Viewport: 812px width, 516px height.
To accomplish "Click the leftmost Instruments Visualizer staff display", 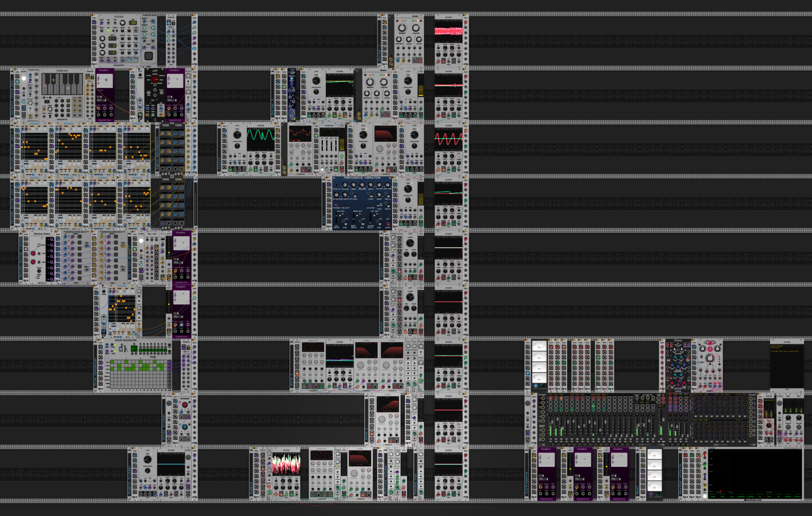I will point(547,459).
